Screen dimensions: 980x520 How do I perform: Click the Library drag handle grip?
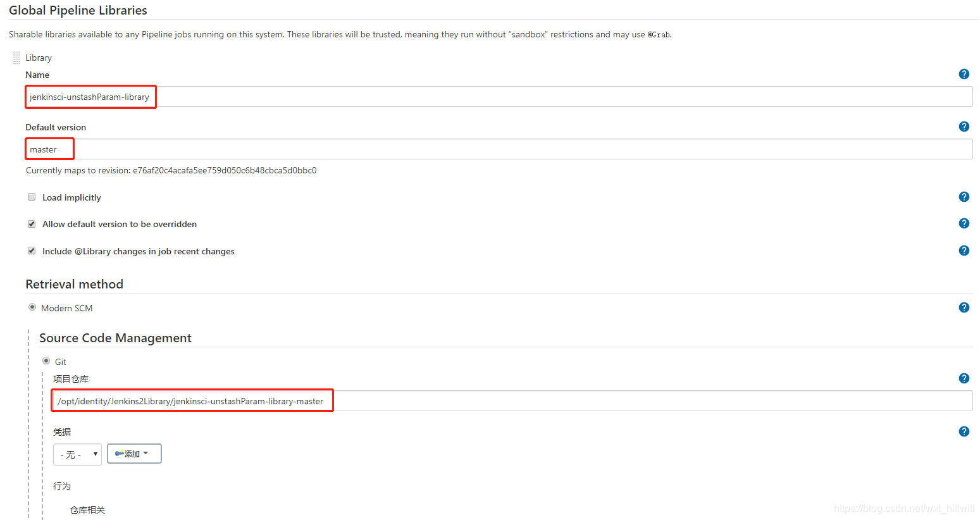(16, 57)
